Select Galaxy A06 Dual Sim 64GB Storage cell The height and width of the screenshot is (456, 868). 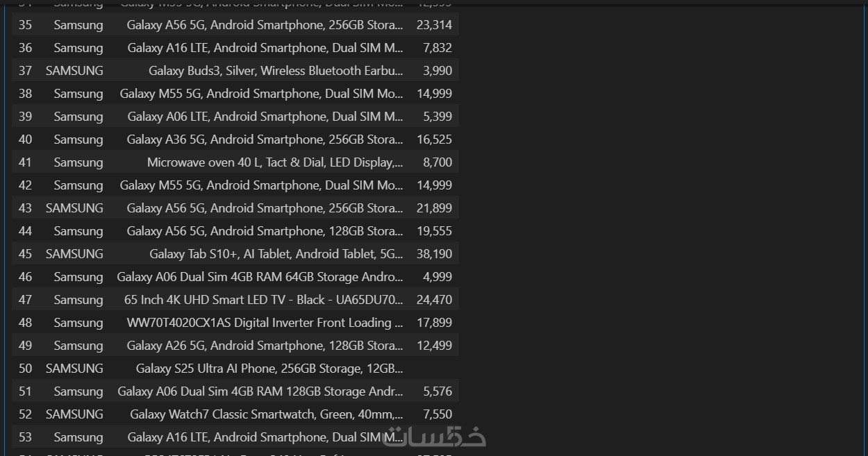click(260, 277)
